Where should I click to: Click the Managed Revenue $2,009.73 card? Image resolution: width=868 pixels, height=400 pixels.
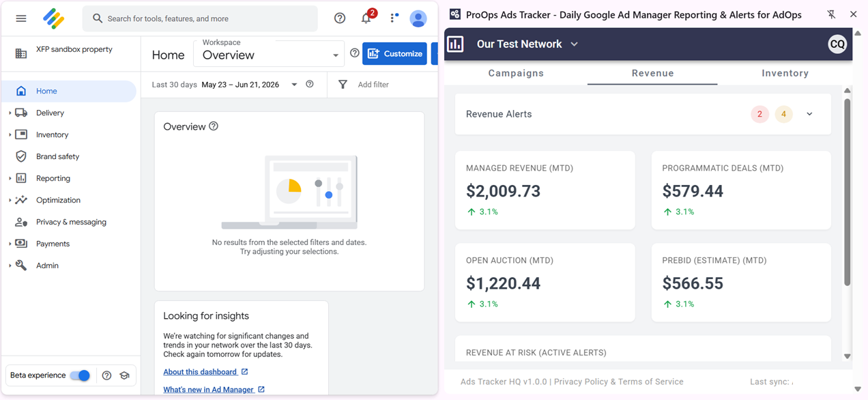[545, 190]
